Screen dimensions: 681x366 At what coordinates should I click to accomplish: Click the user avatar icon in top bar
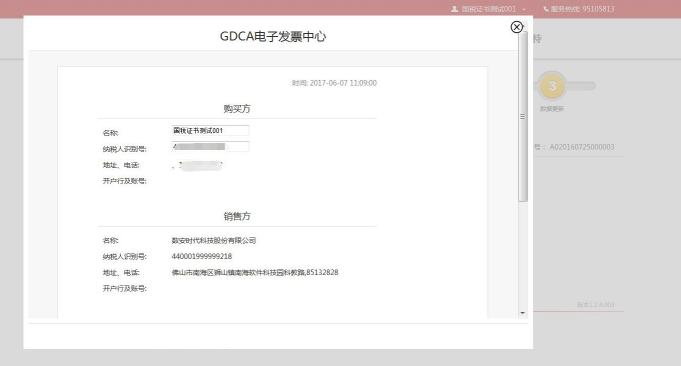pos(454,9)
